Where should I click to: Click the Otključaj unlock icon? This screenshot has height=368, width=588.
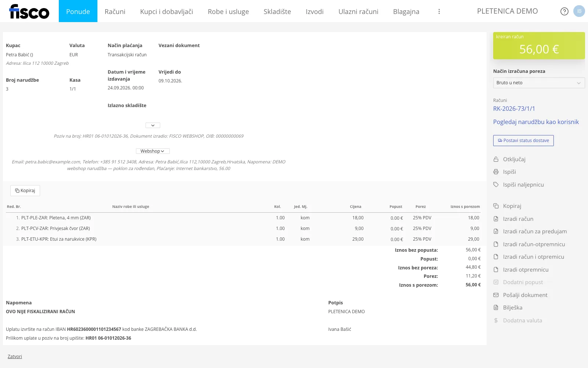click(496, 159)
